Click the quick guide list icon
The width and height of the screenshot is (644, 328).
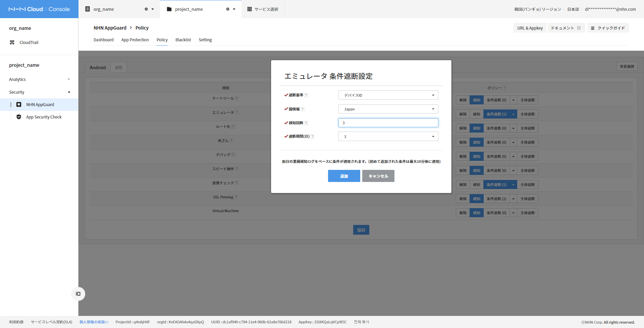(x=593, y=28)
